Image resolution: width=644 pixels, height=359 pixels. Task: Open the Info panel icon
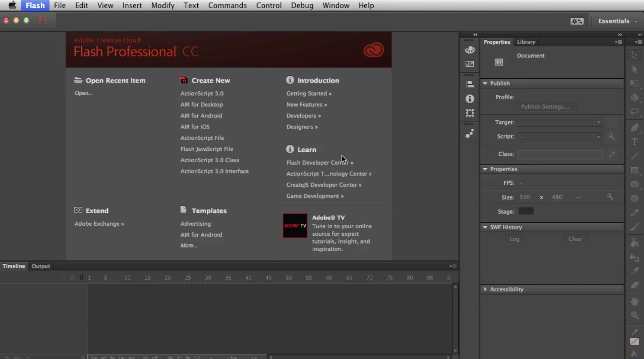pos(470,99)
